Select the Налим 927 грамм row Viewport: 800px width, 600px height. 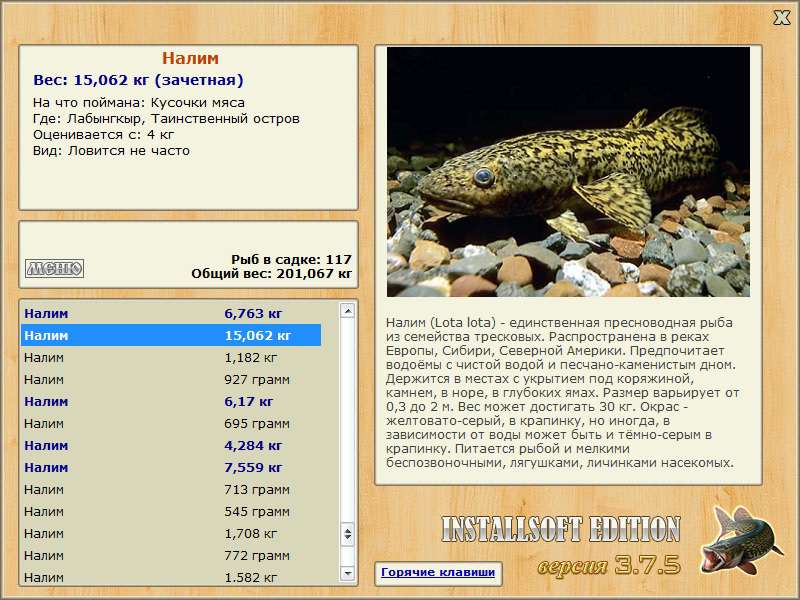[x=171, y=379]
